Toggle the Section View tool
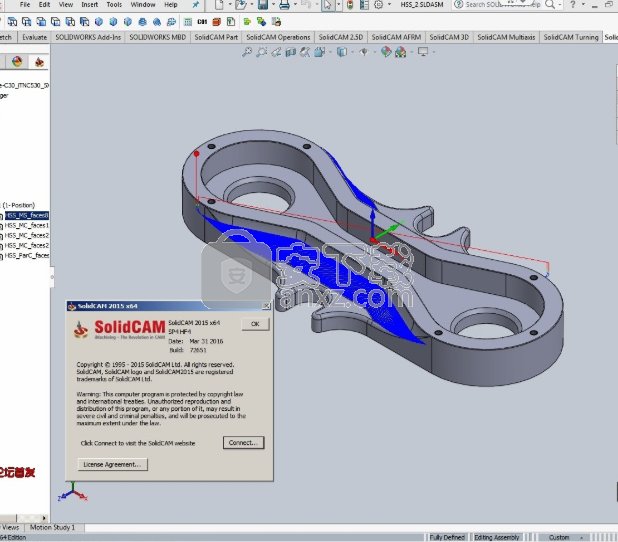Screen dimensions: 618x542 [x=290, y=52]
